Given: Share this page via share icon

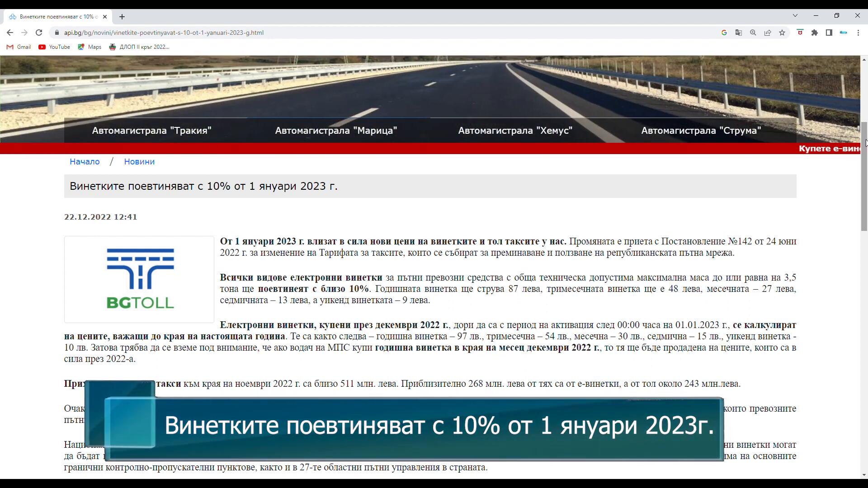Looking at the screenshot, I should tap(768, 33).
